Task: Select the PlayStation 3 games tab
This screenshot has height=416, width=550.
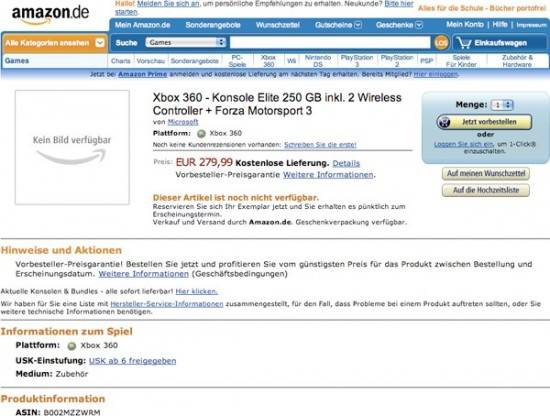Action: [357, 61]
